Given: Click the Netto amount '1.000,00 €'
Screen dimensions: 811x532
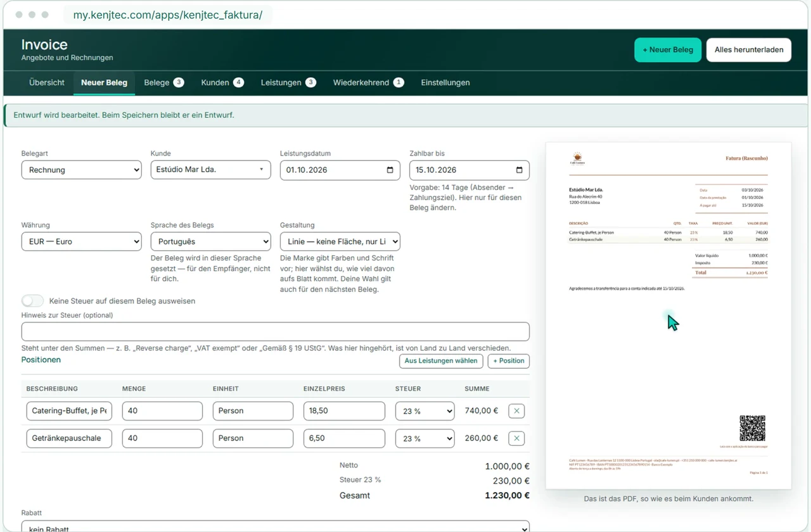Looking at the screenshot, I should 507,467.
